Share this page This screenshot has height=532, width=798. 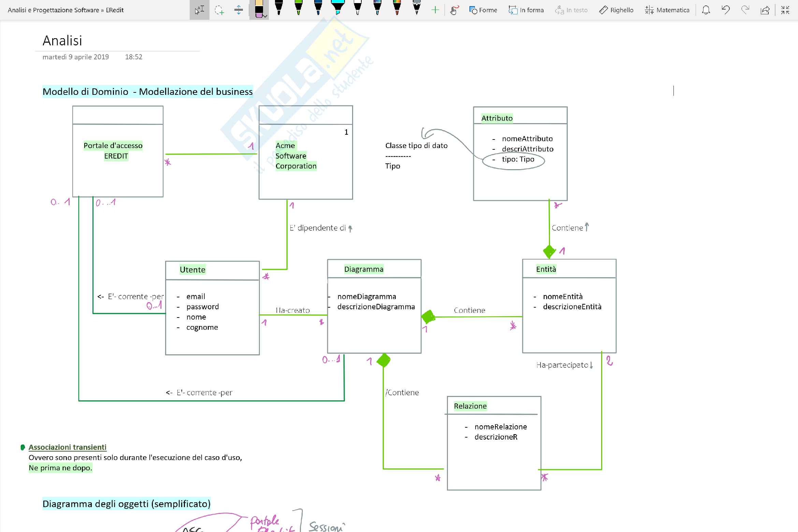(765, 10)
